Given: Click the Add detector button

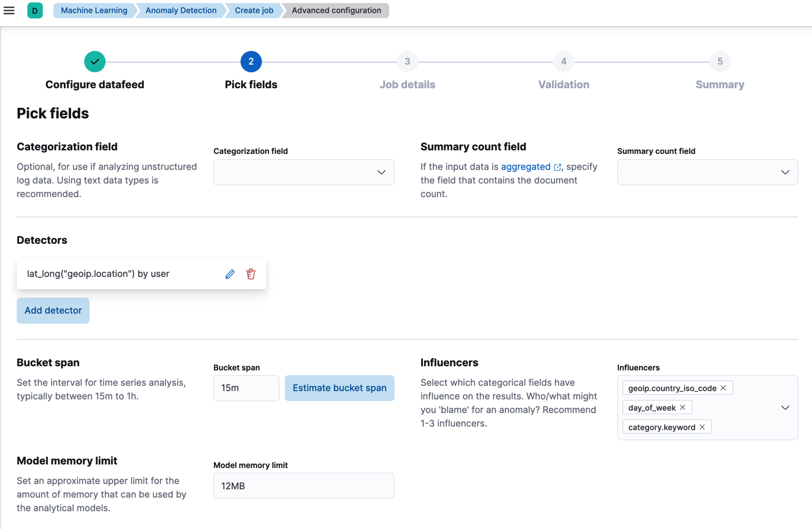Looking at the screenshot, I should (x=53, y=310).
